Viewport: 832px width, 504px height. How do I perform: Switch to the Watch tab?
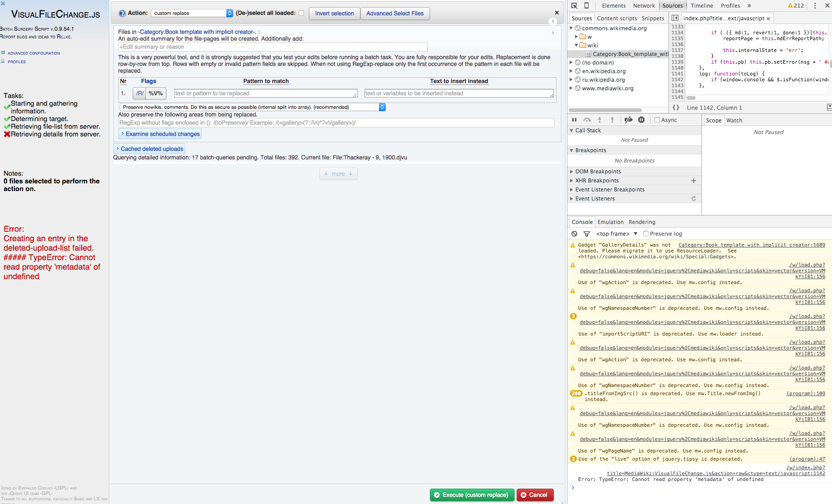tap(734, 121)
